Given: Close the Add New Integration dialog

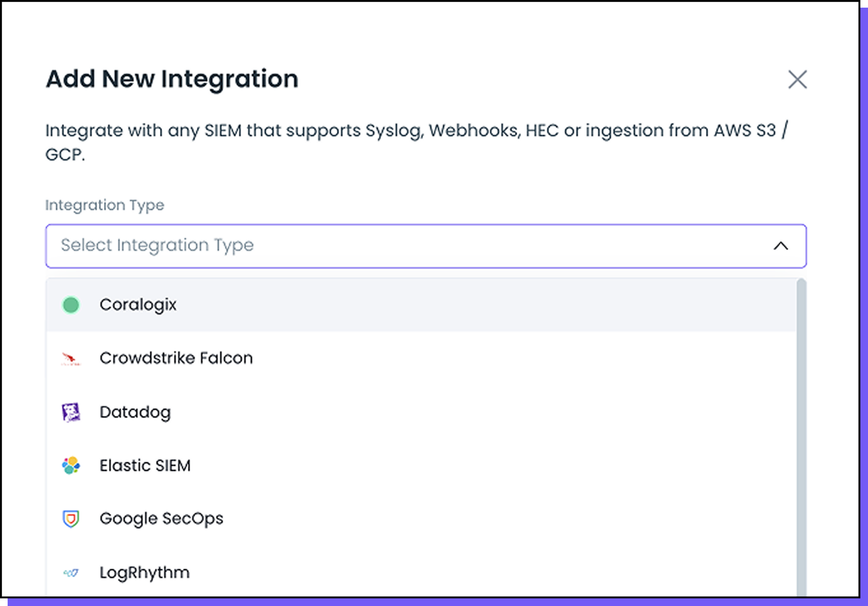Looking at the screenshot, I should tap(797, 79).
